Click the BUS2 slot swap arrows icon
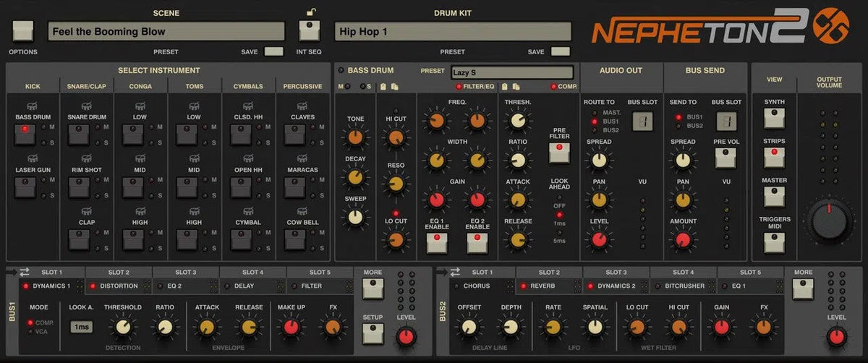Image resolution: width=868 pixels, height=363 pixels. point(454,272)
